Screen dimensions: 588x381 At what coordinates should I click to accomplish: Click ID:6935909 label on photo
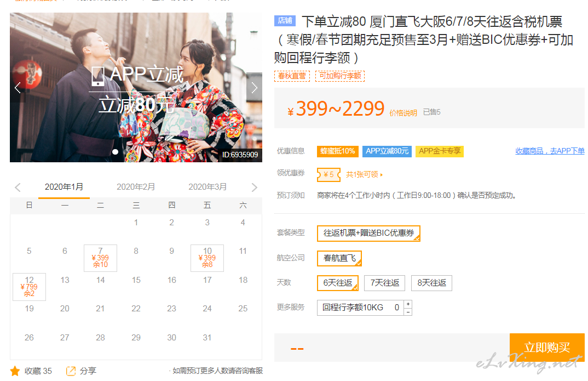pyautogui.click(x=240, y=155)
